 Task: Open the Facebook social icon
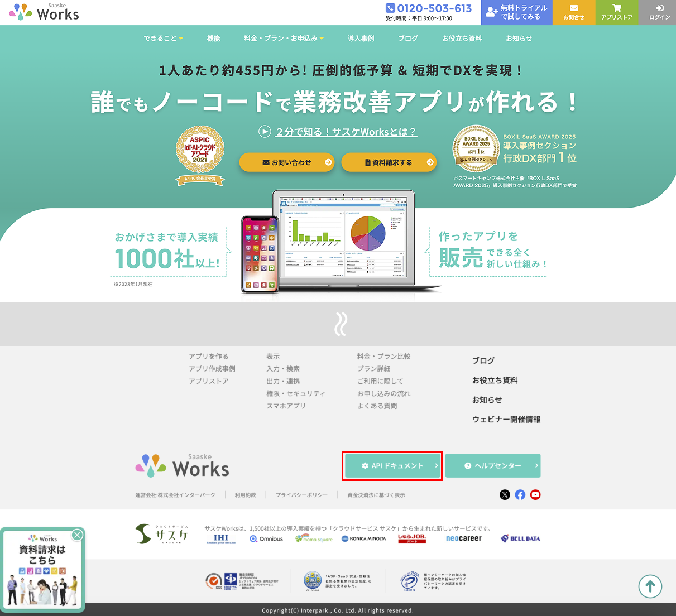(520, 495)
